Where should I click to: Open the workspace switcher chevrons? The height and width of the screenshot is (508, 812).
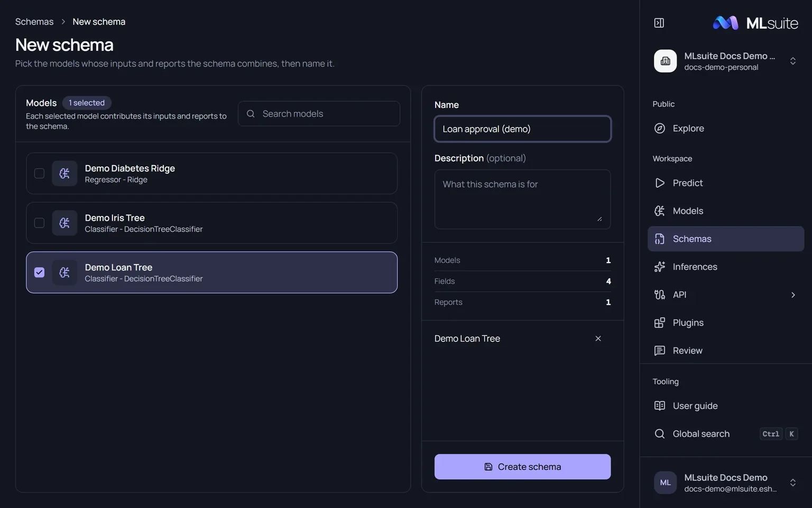(793, 61)
